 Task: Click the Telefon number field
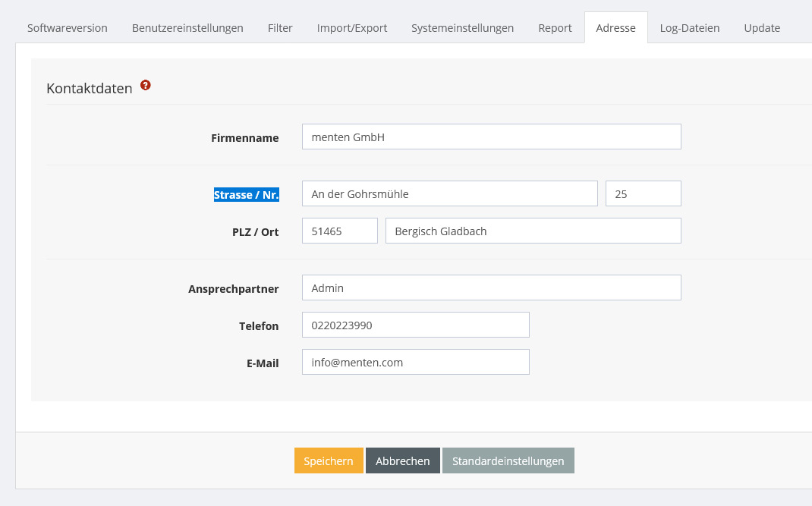pyautogui.click(x=415, y=325)
